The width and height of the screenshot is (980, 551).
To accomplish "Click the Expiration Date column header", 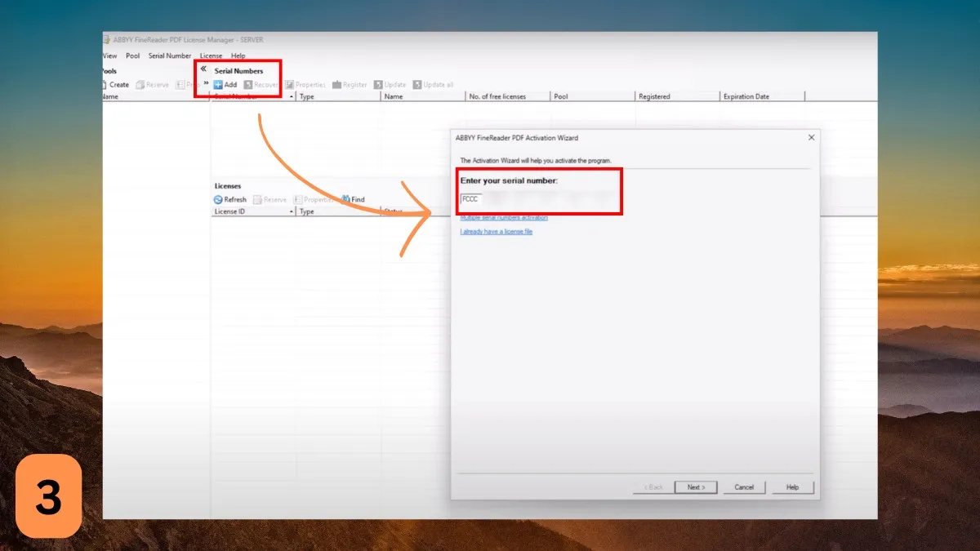I will (x=761, y=96).
